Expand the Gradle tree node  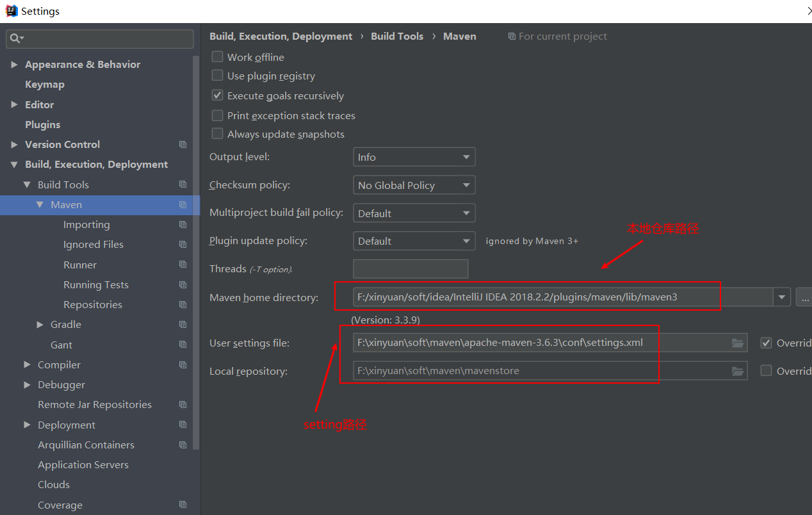pyautogui.click(x=40, y=325)
